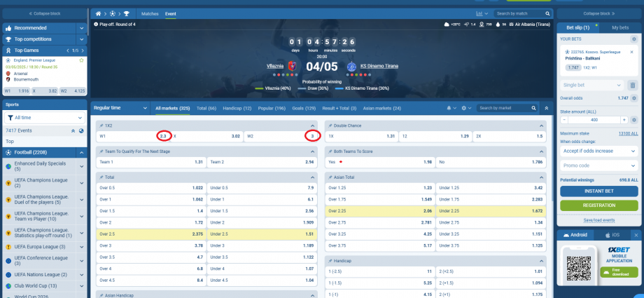Collapse the 1X2 market block
The width and height of the screenshot is (644, 298).
(x=313, y=126)
